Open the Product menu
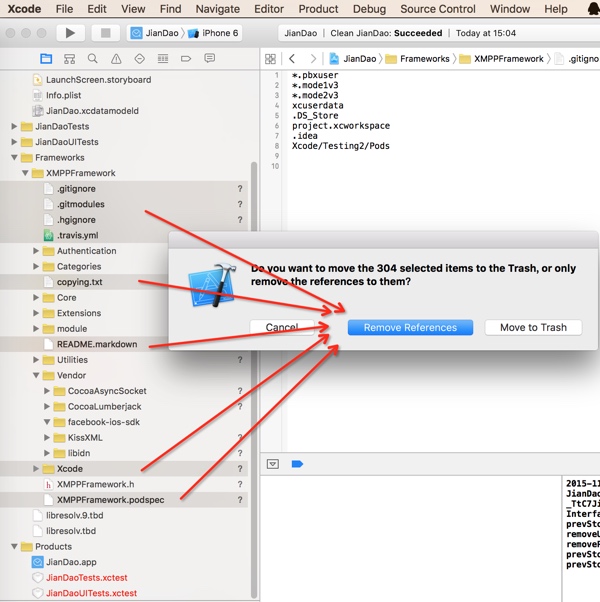The image size is (600, 602). tap(319, 9)
